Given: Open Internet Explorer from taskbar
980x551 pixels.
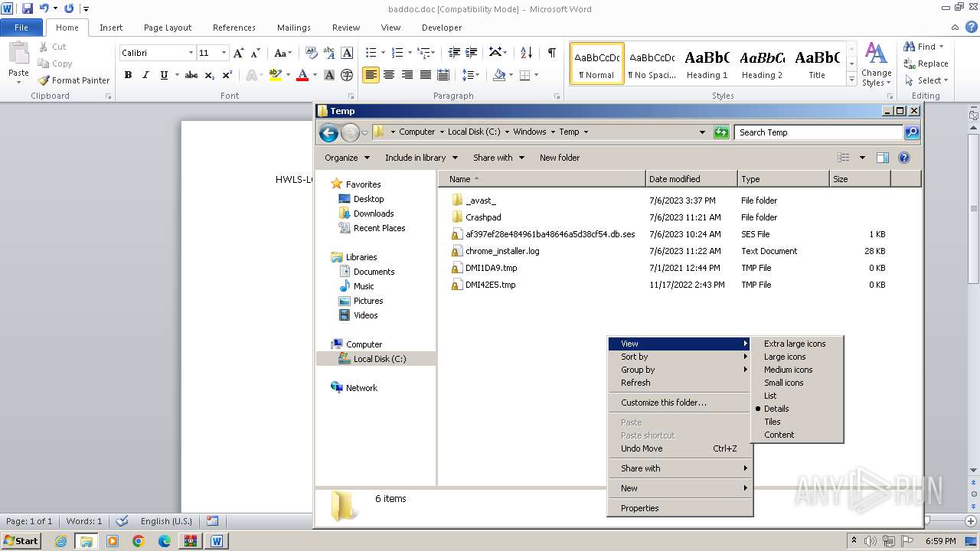Looking at the screenshot, I should point(60,541).
